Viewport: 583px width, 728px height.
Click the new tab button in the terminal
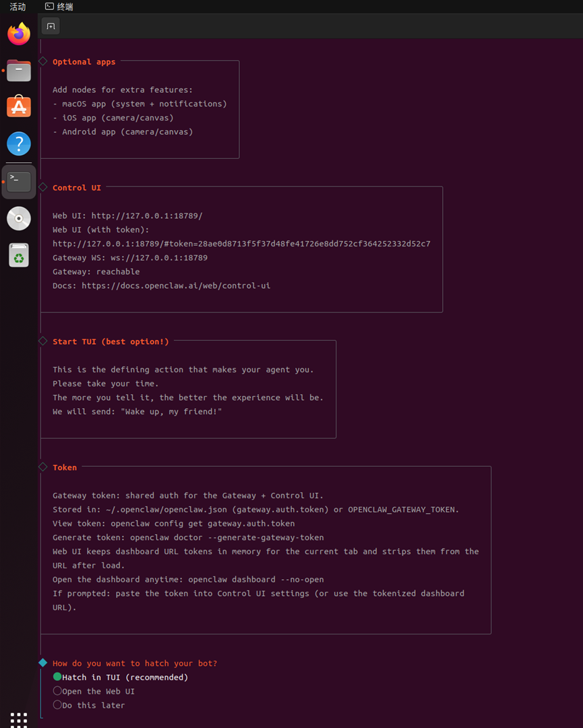(51, 26)
